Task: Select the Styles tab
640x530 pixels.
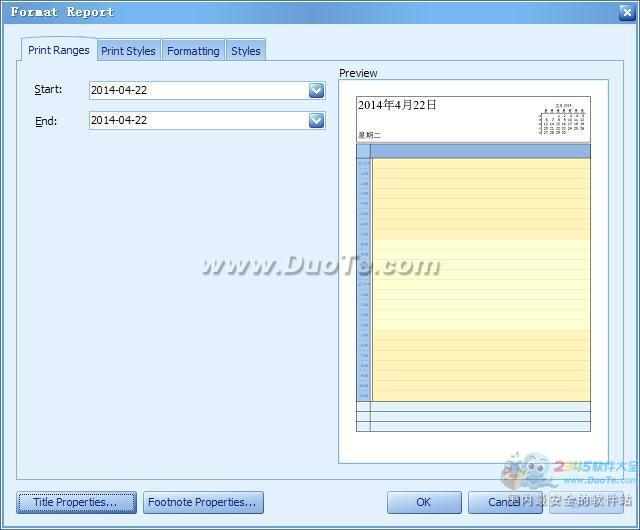Action: (246, 51)
